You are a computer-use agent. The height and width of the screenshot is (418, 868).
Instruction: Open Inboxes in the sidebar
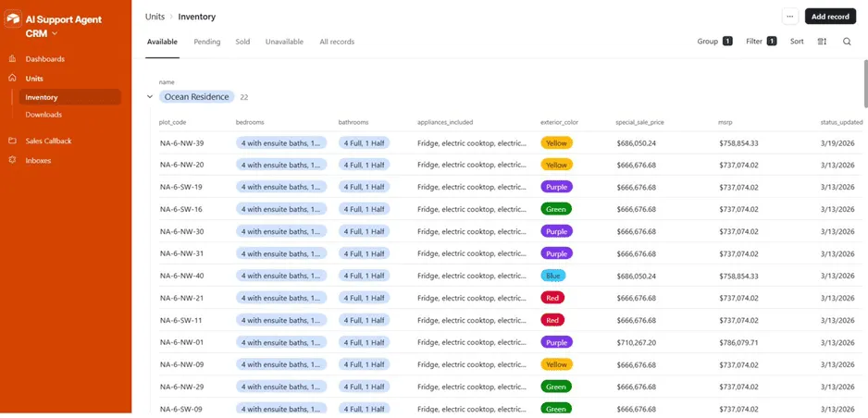[38, 160]
